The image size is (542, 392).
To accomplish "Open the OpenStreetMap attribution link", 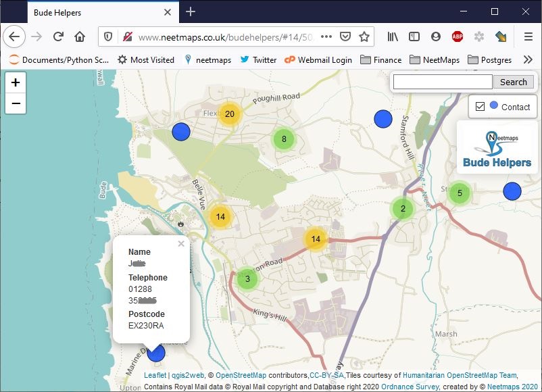I will (241, 375).
